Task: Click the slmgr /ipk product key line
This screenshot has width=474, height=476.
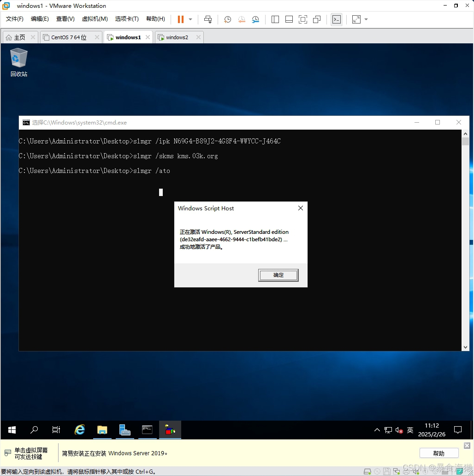Action: tap(149, 141)
